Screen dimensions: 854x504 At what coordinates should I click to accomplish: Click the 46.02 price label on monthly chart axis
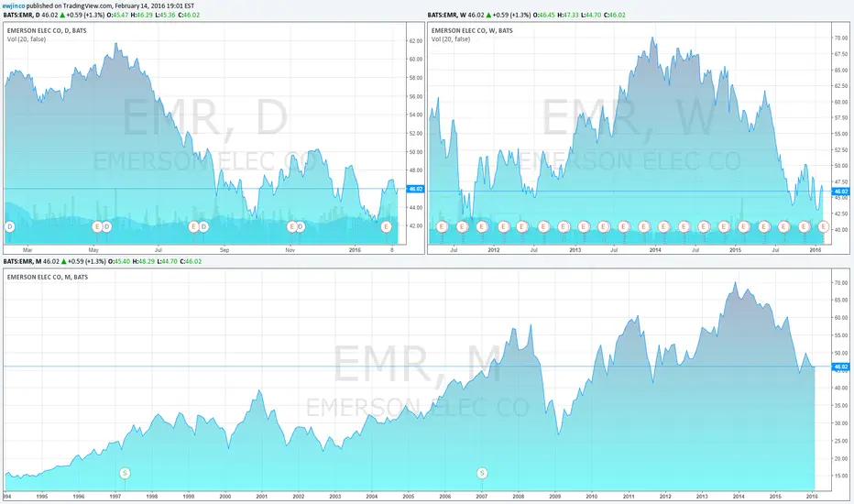click(x=841, y=367)
